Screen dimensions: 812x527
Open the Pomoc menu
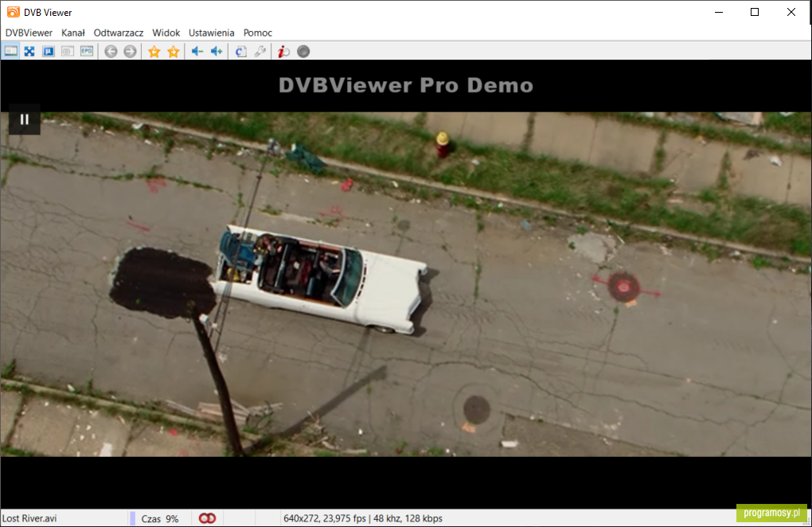click(x=258, y=33)
